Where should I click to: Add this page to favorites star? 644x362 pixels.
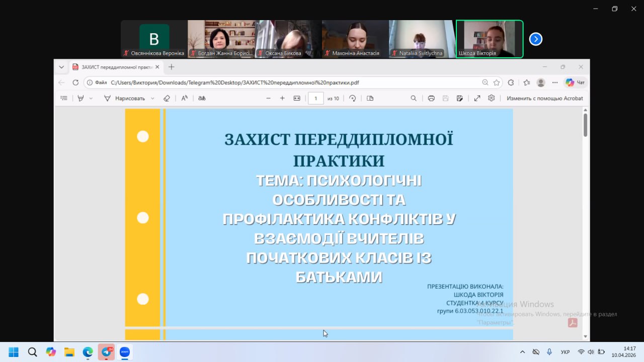point(497,82)
